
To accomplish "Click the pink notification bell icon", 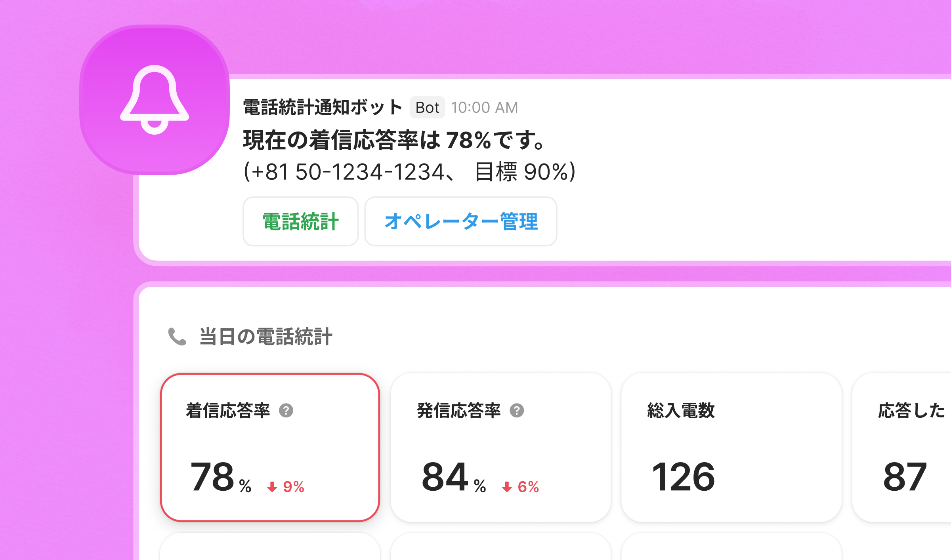I will pyautogui.click(x=155, y=100).
